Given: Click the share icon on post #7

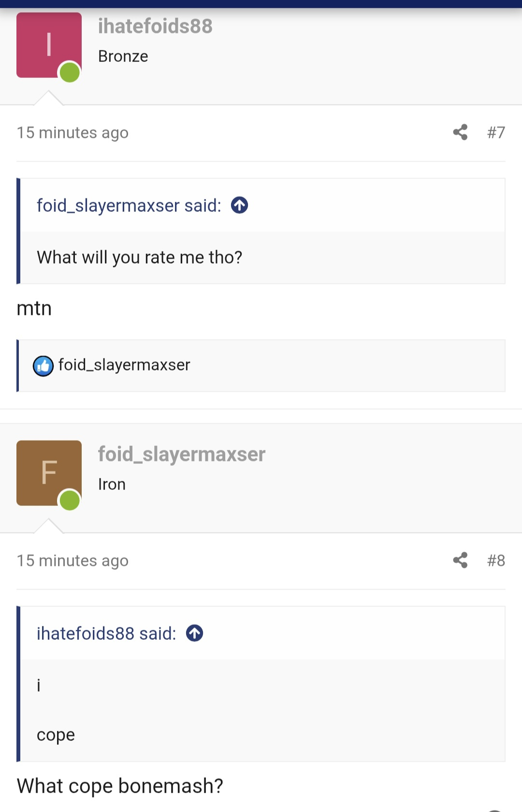Looking at the screenshot, I should [460, 132].
